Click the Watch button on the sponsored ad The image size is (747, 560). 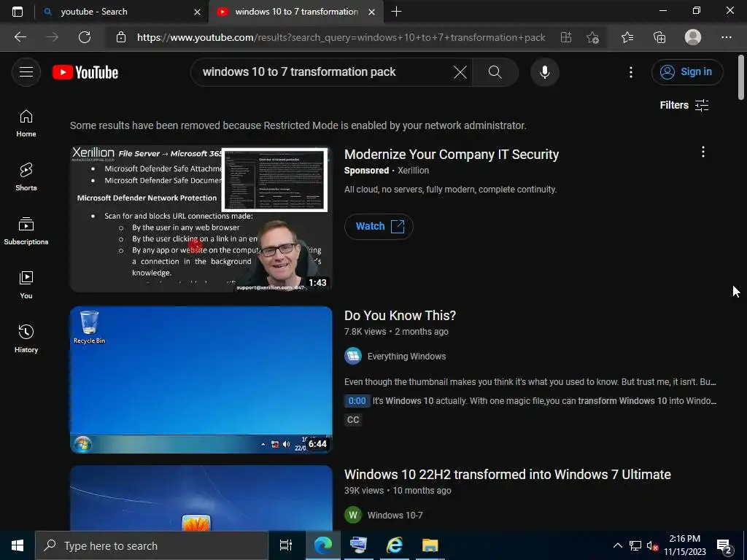tap(379, 226)
